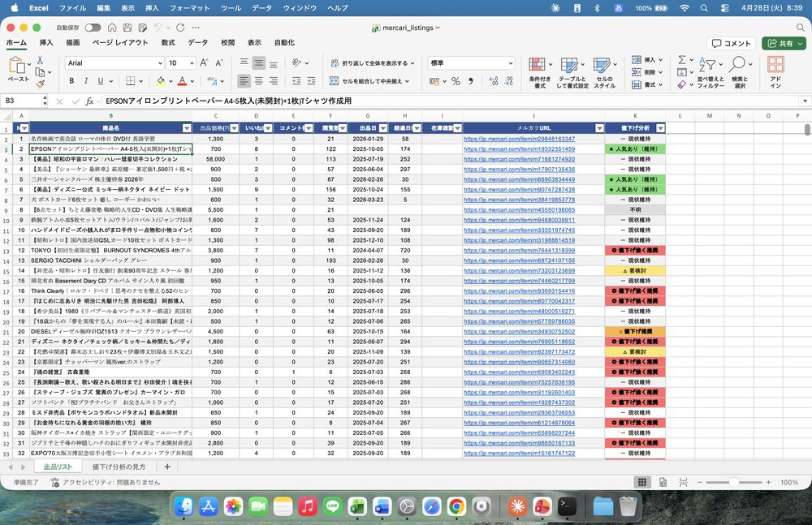The image size is (812, 525).
Task: Open the ページ レイアウト ribbon tab
Action: click(120, 42)
